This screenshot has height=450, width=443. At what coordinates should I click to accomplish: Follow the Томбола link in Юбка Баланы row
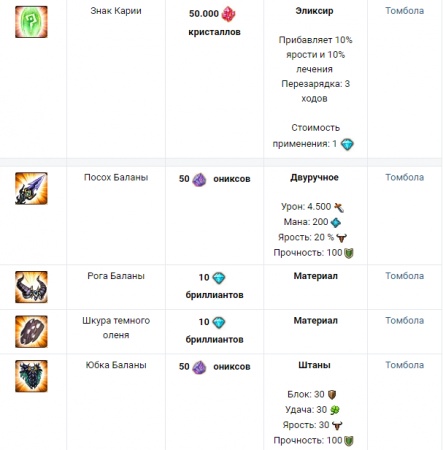click(x=405, y=365)
